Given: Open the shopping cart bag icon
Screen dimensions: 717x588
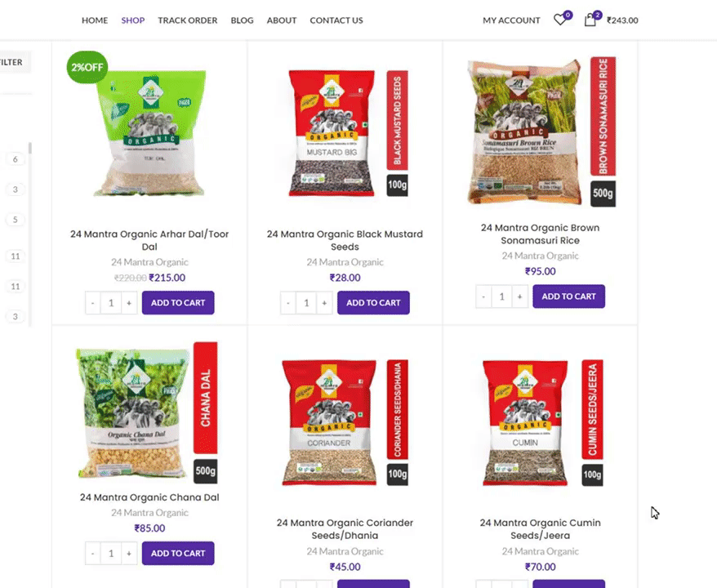Looking at the screenshot, I should point(590,20).
